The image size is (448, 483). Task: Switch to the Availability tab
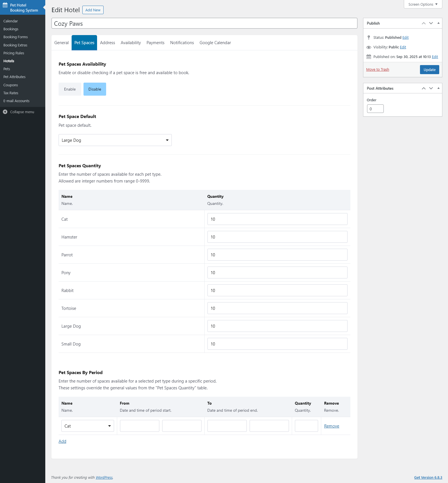pos(130,43)
